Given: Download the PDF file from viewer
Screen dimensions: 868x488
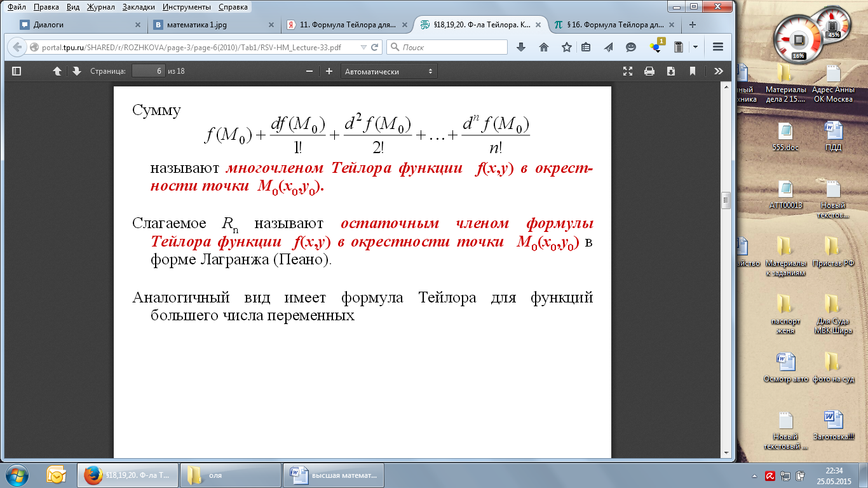Looking at the screenshot, I should coord(671,71).
